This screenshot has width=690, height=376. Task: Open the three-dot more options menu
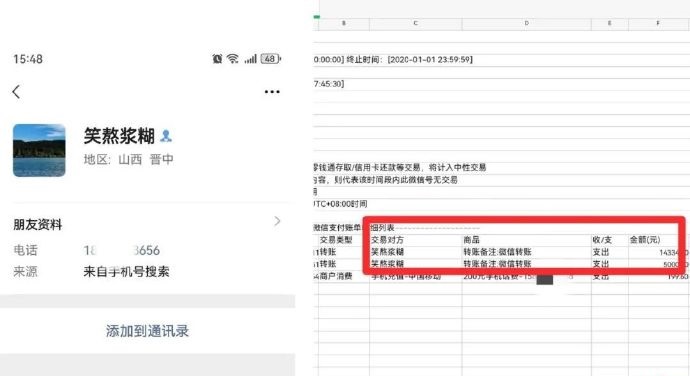(272, 92)
